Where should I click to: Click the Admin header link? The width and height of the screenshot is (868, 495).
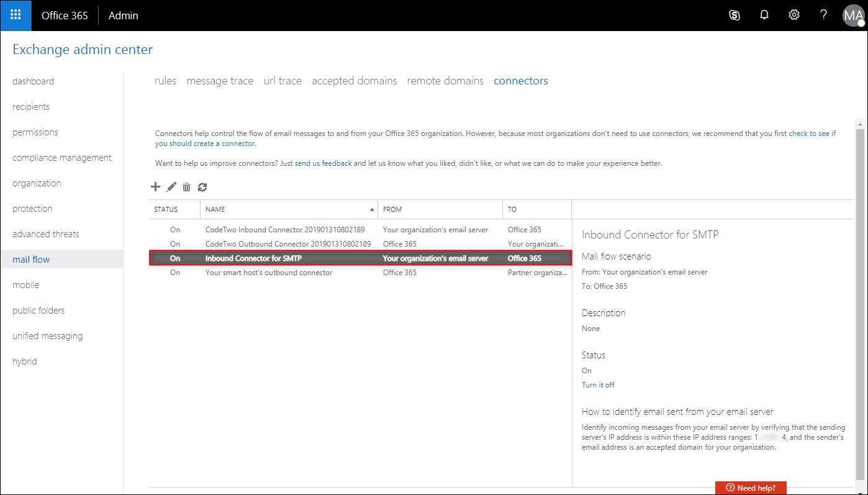124,16
